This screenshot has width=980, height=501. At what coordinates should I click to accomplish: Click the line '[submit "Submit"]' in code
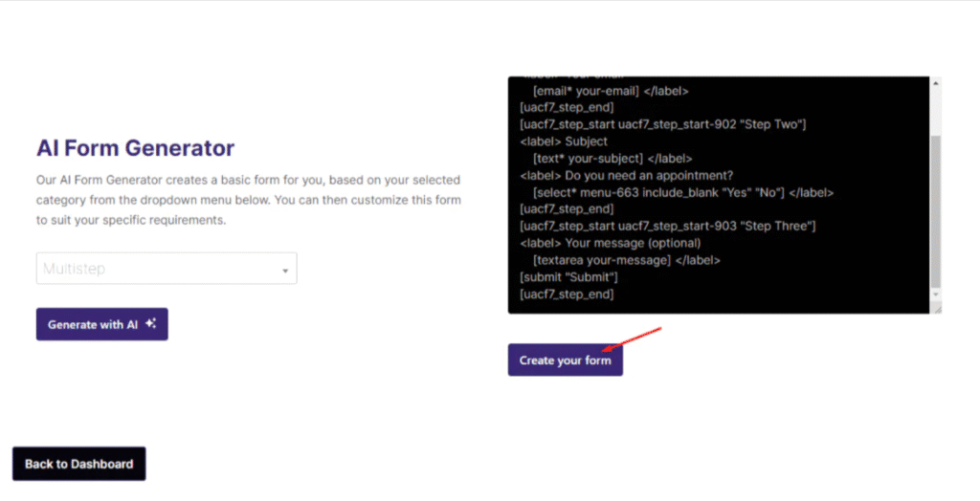pyautogui.click(x=568, y=276)
